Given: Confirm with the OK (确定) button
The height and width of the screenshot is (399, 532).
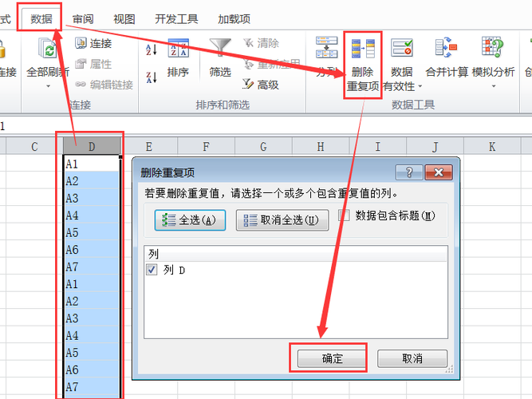Looking at the screenshot, I should (332, 358).
